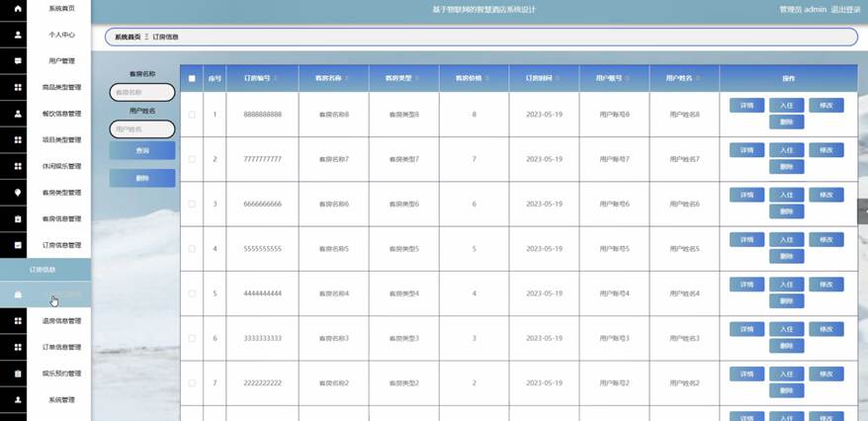This screenshot has width=868, height=421.
Task: Click the home icon beside 系统首页
Action: point(18,9)
